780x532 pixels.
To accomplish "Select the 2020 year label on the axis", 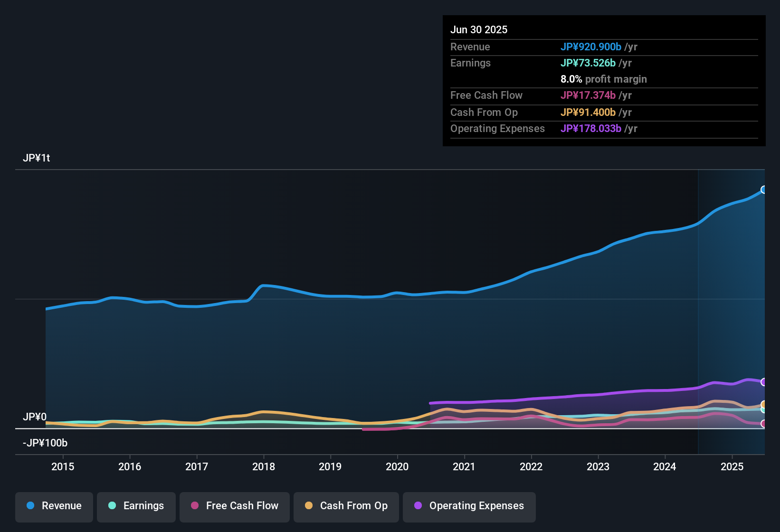I will pos(397,466).
